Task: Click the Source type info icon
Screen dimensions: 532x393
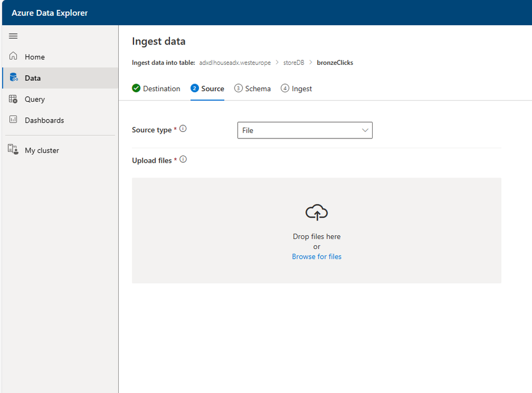Action: pyautogui.click(x=183, y=129)
